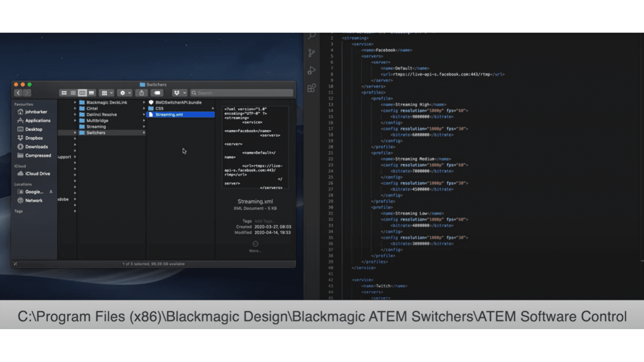This screenshot has width=644, height=362.
Task: Eject the Google drive volume
Action: pyautogui.click(x=51, y=192)
